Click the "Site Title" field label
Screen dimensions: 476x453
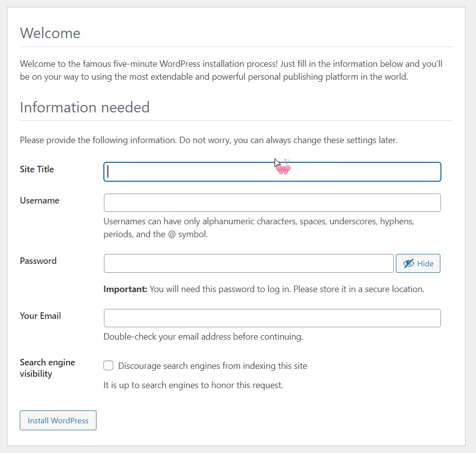(37, 169)
